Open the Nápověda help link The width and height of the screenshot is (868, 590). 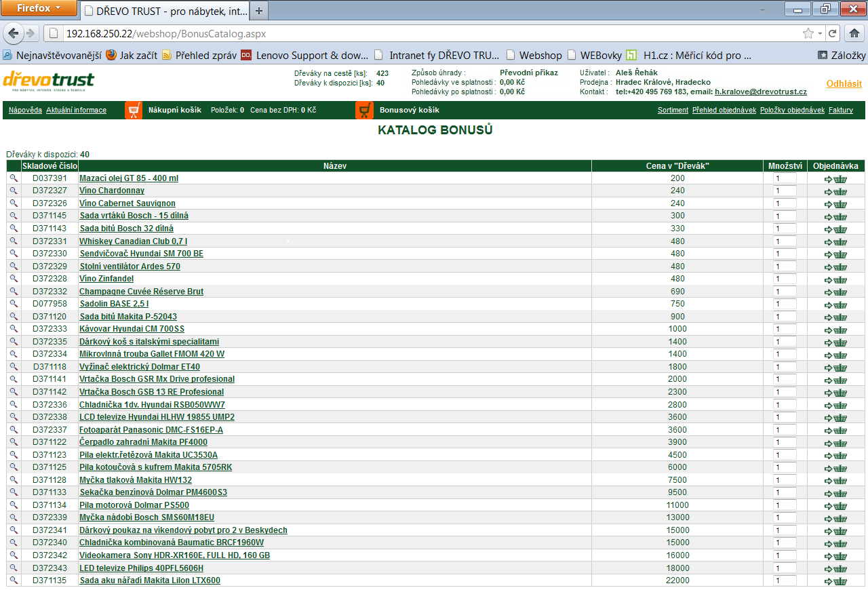[25, 110]
